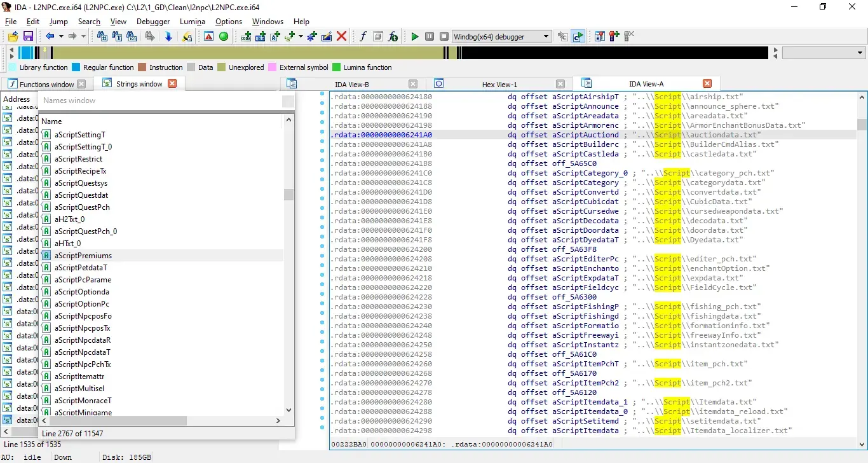
Task: Open the forward history dropdown arrow
Action: tap(83, 36)
